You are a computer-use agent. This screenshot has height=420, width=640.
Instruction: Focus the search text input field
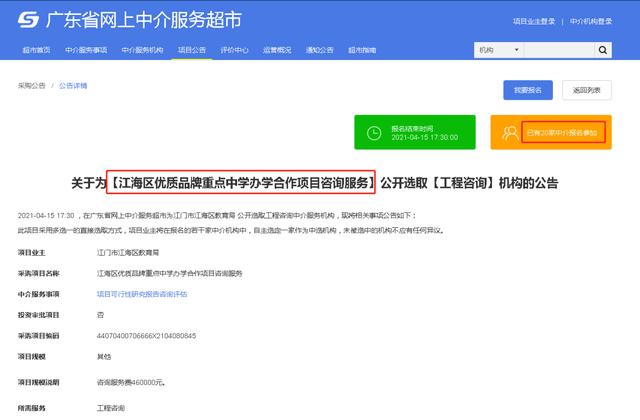tap(559, 50)
